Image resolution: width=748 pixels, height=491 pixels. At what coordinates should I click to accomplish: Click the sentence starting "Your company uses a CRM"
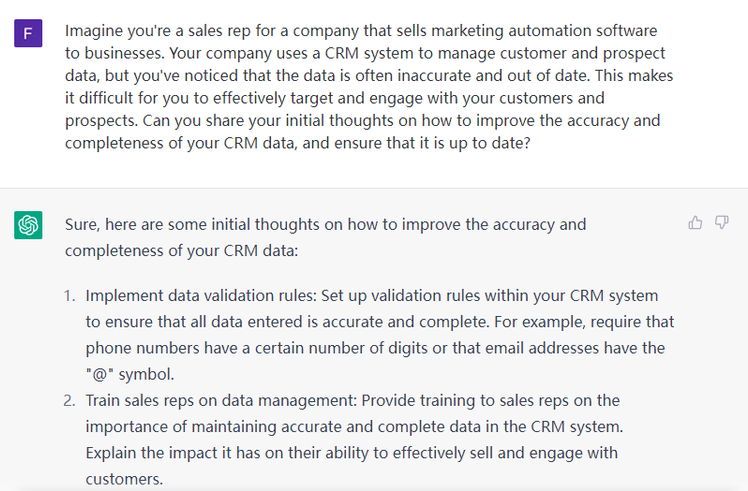click(250, 52)
